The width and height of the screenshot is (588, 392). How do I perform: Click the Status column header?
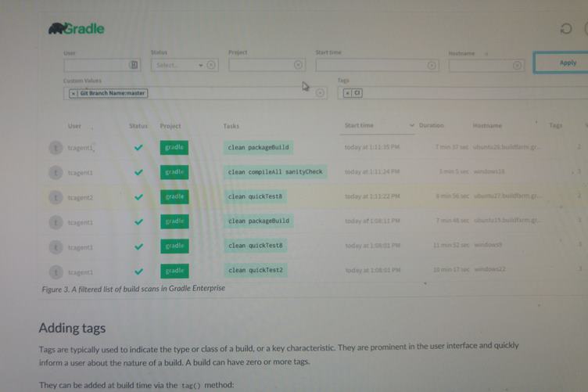(138, 126)
